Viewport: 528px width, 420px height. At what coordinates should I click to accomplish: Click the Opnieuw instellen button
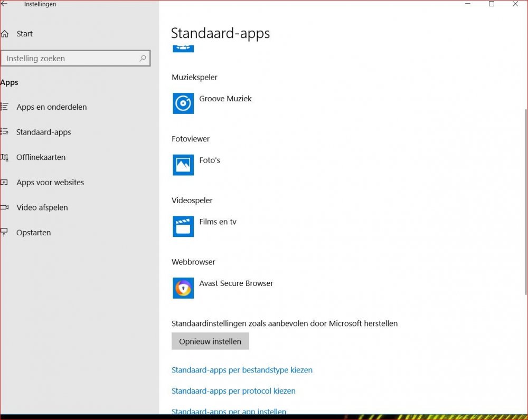(210, 341)
